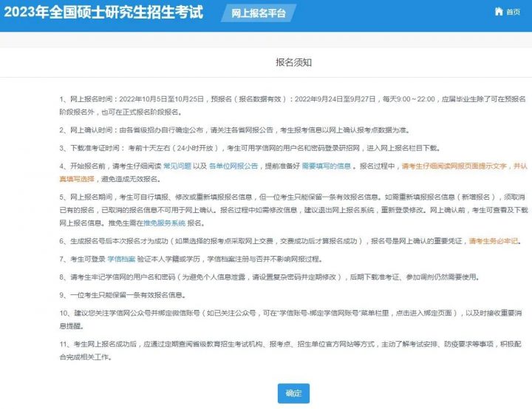Click the 网上报名平台 banner label

[259, 13]
